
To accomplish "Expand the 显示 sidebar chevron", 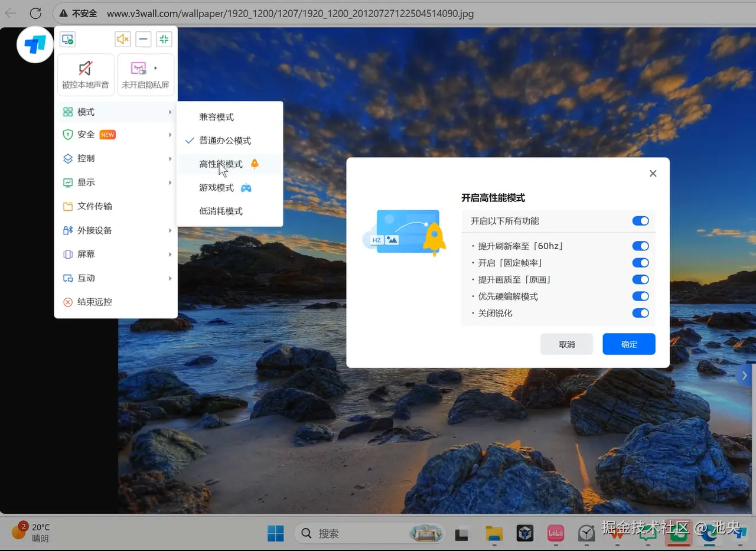I will 170,182.
